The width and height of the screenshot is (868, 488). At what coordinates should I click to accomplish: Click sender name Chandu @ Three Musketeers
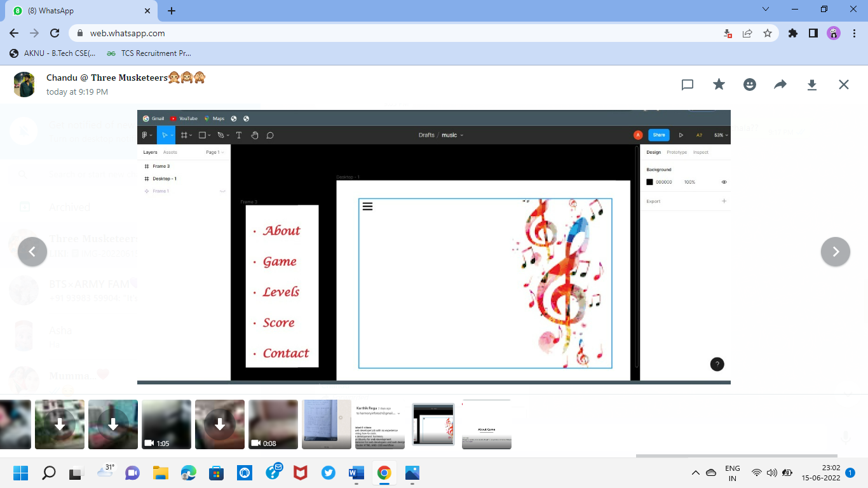click(x=126, y=78)
